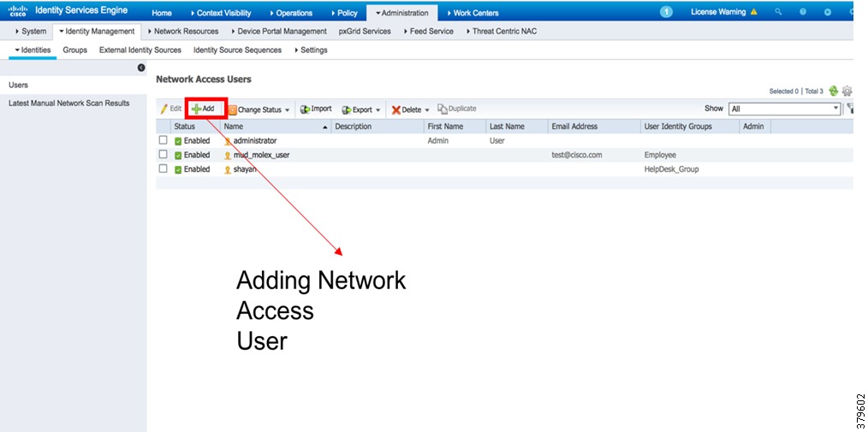
Task: Expand the System submenu
Action: pyautogui.click(x=31, y=32)
